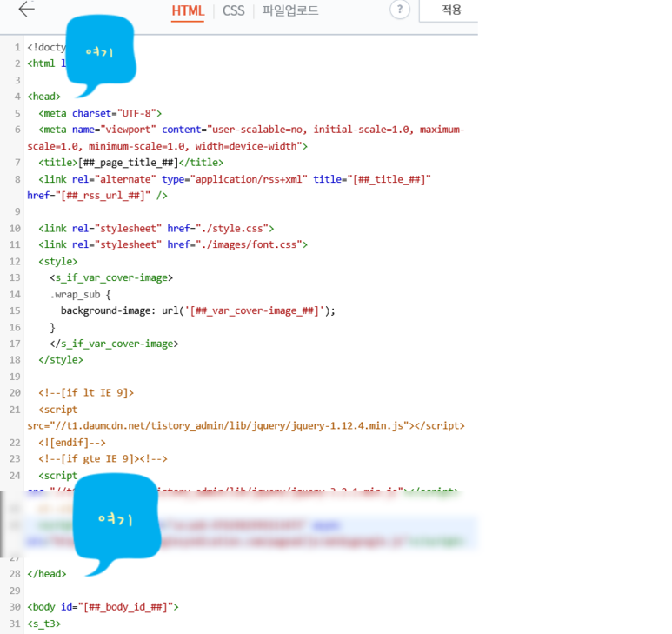The width and height of the screenshot is (672, 634).
Task: Click the <script tag on line 21
Action: coord(58,410)
